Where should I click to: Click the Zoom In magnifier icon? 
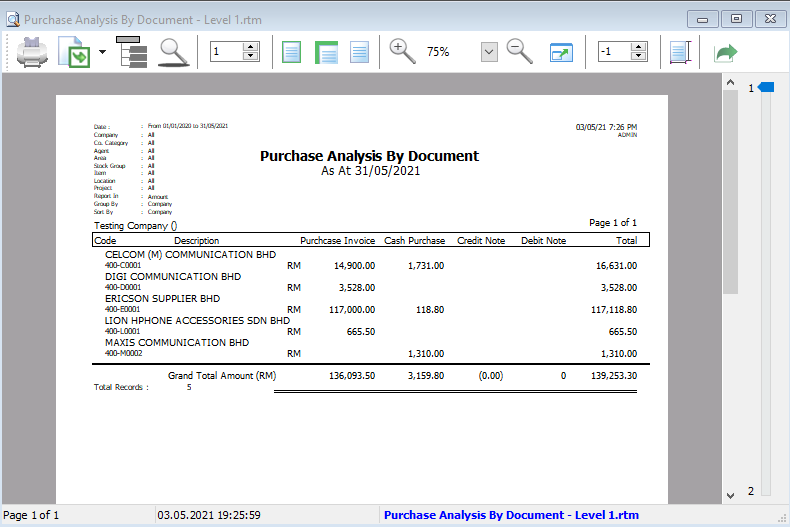(x=402, y=52)
